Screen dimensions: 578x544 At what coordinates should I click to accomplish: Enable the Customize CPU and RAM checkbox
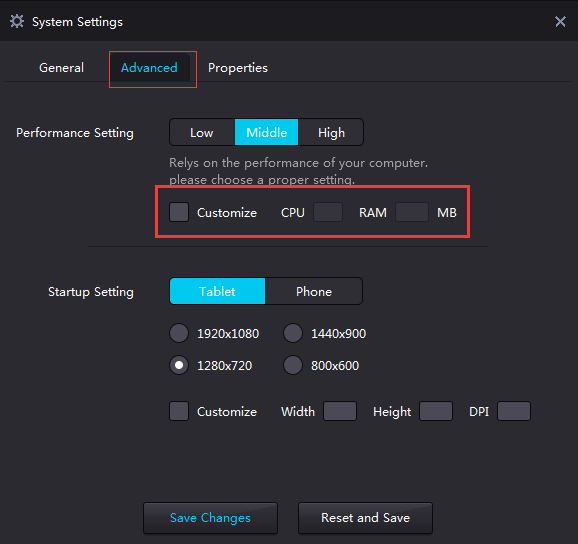point(179,212)
